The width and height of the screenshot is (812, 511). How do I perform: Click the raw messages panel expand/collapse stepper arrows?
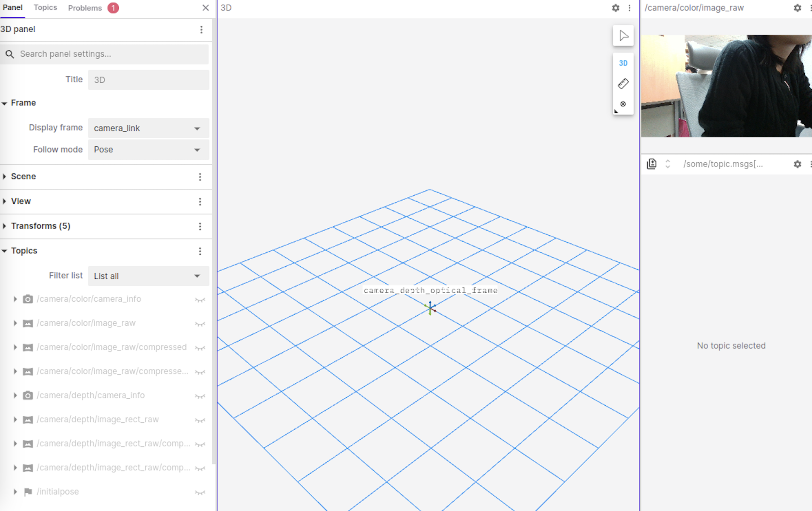pos(667,164)
